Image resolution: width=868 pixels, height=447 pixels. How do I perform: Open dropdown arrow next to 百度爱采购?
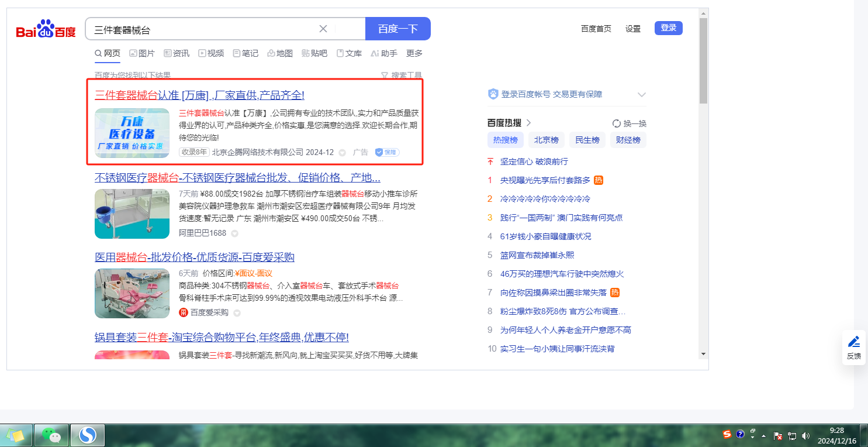(x=237, y=313)
